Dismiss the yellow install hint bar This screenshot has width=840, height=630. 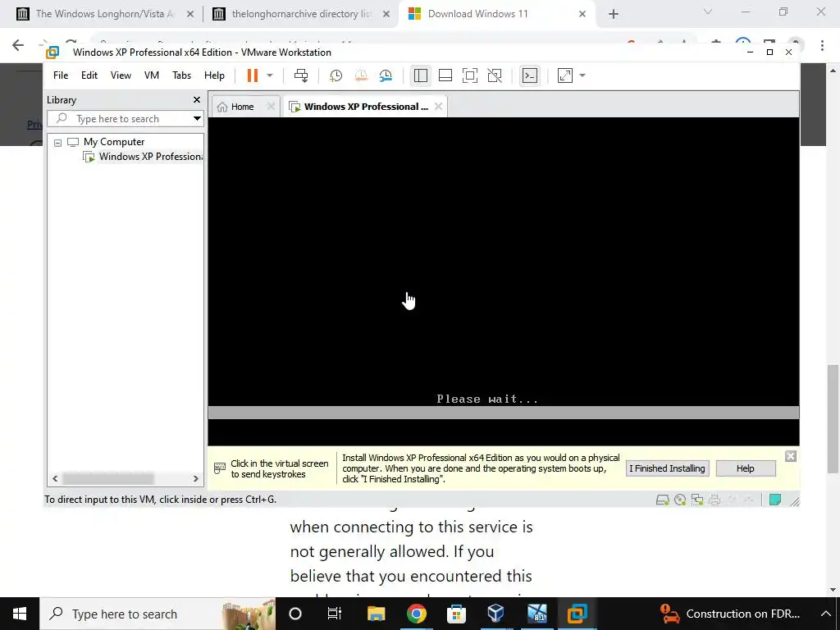(x=791, y=456)
